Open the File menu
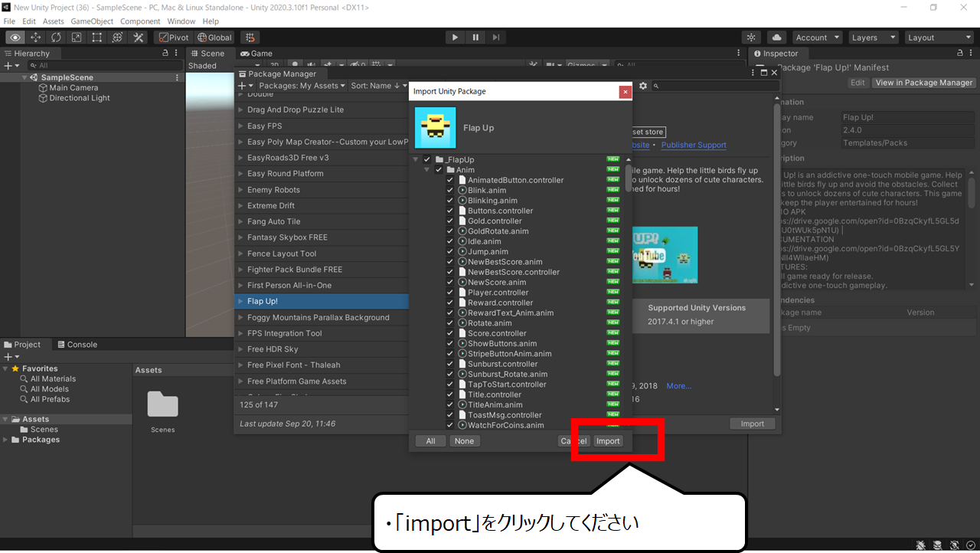The height and width of the screenshot is (553, 980). (x=9, y=21)
